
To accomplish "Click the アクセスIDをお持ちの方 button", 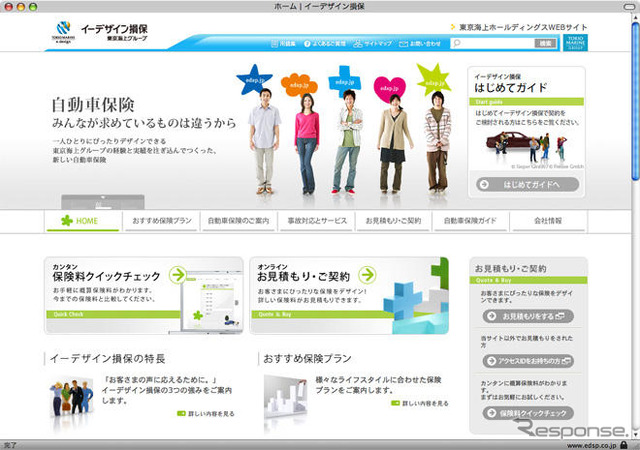I will tap(528, 361).
